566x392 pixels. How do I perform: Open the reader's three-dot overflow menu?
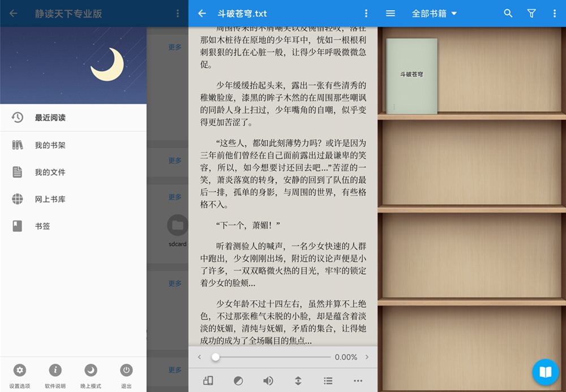pyautogui.click(x=366, y=14)
